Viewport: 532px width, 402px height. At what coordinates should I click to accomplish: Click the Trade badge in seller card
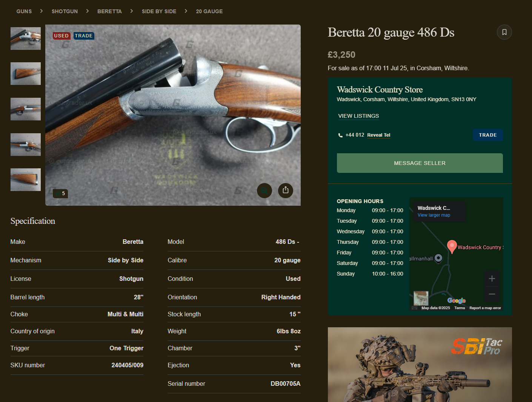[488, 135]
